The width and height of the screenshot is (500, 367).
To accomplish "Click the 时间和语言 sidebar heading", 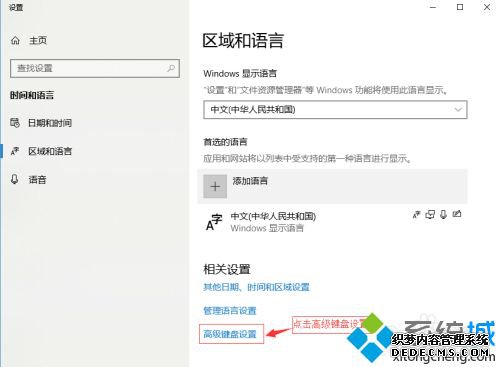I will click(32, 95).
